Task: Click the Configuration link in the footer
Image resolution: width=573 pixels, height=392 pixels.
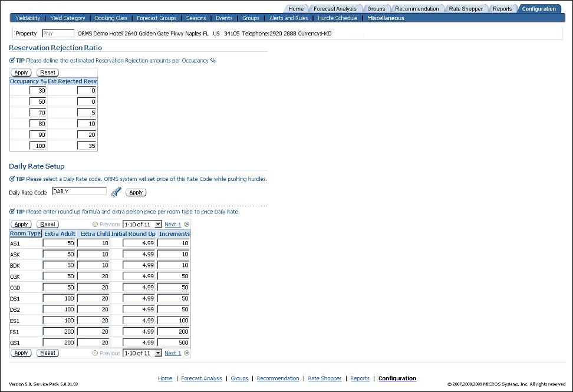Action: [x=397, y=378]
